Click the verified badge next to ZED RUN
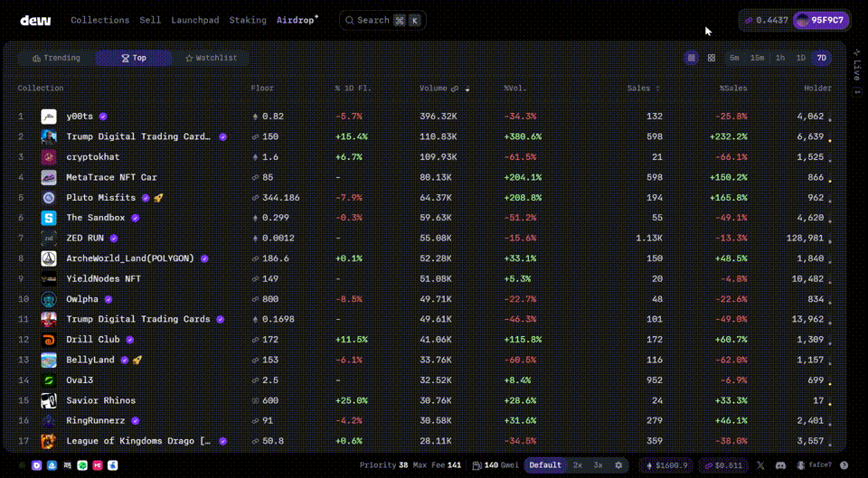 coord(114,238)
